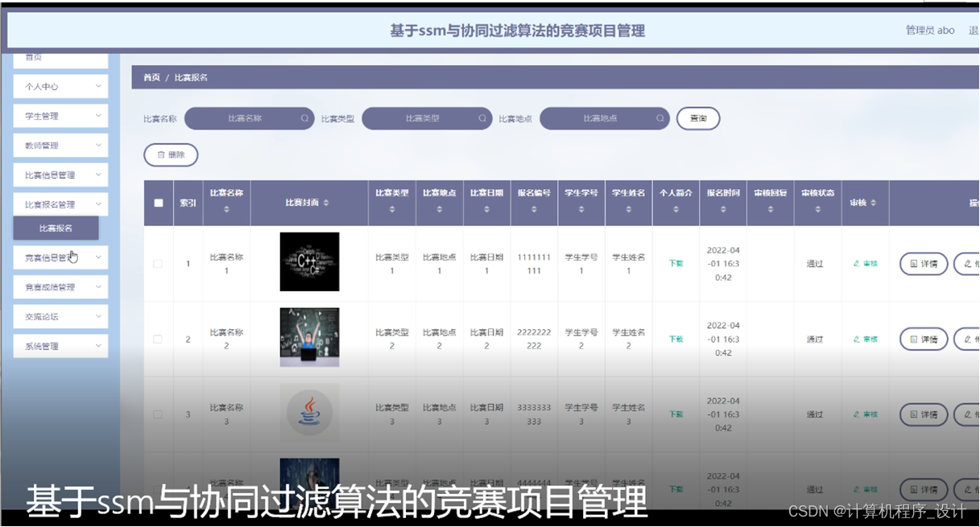The height and width of the screenshot is (527, 980).
Task: Click the 报名编号 cell 1111111111
Action: tap(534, 264)
